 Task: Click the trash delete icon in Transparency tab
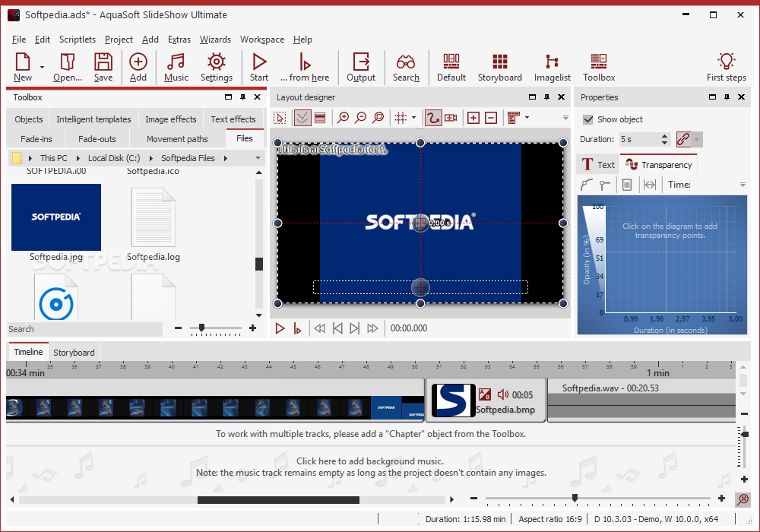click(627, 185)
